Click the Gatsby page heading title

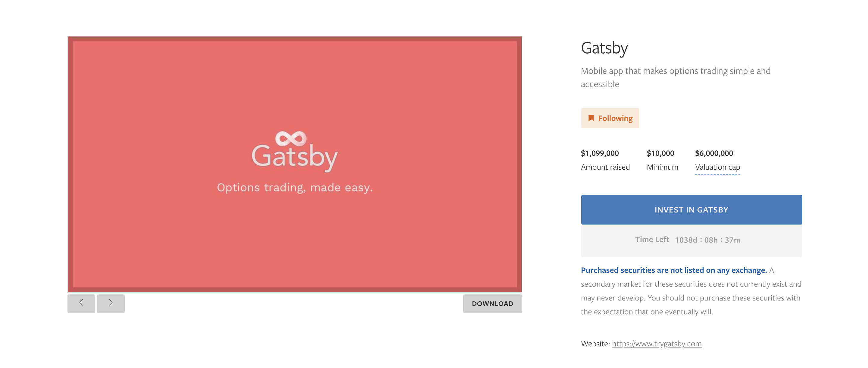coord(604,48)
